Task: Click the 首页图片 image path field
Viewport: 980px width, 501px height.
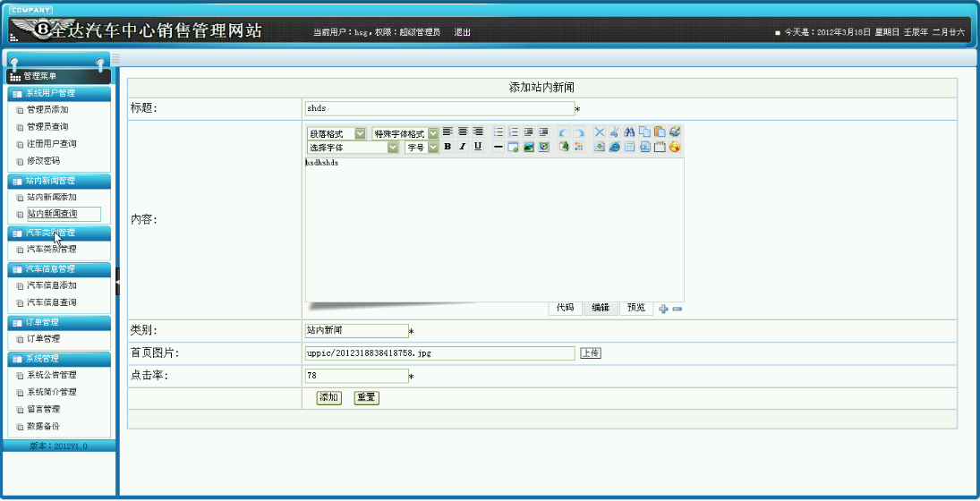Action: 439,353
